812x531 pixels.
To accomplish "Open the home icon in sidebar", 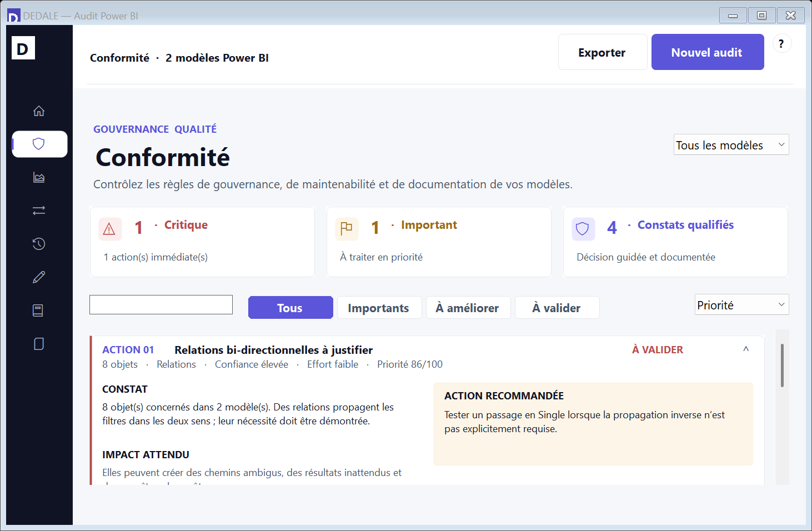I will [39, 111].
